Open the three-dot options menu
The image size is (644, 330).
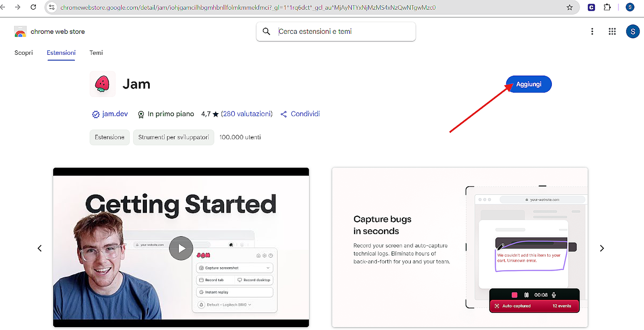pos(592,31)
